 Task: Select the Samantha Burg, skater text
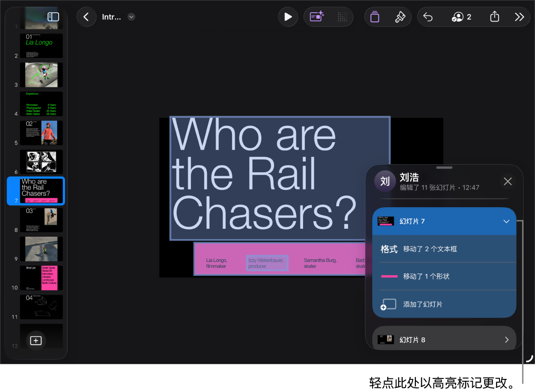click(320, 263)
